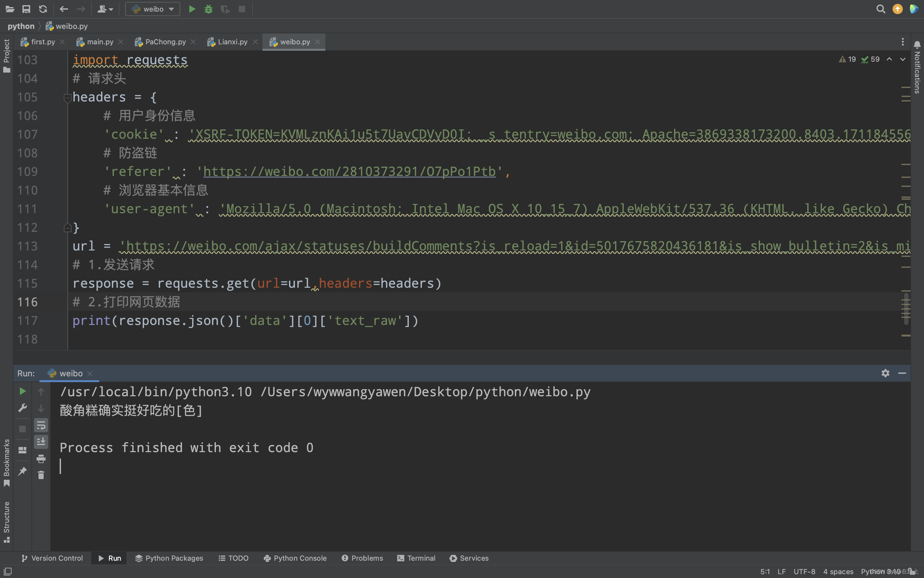Navigate forward with the right arrow
This screenshot has height=578, width=924.
coord(81,9)
